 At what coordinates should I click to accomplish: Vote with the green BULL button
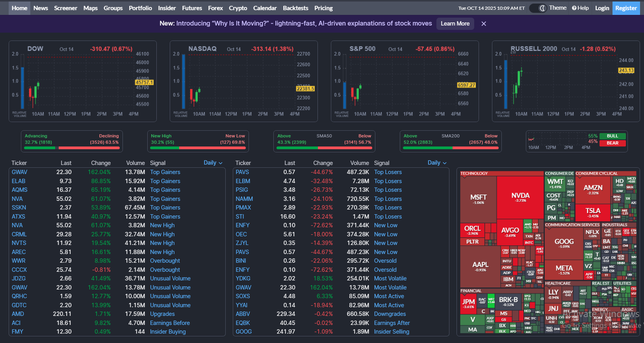pos(612,136)
